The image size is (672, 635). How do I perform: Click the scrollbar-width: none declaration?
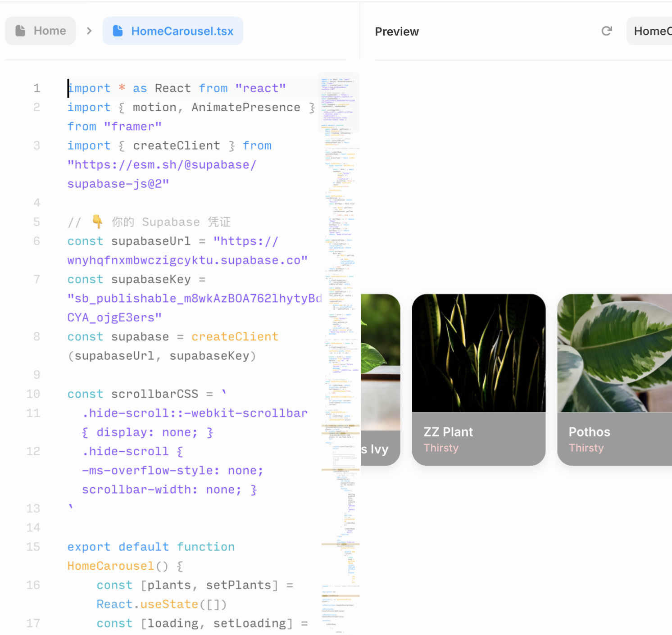(x=161, y=490)
